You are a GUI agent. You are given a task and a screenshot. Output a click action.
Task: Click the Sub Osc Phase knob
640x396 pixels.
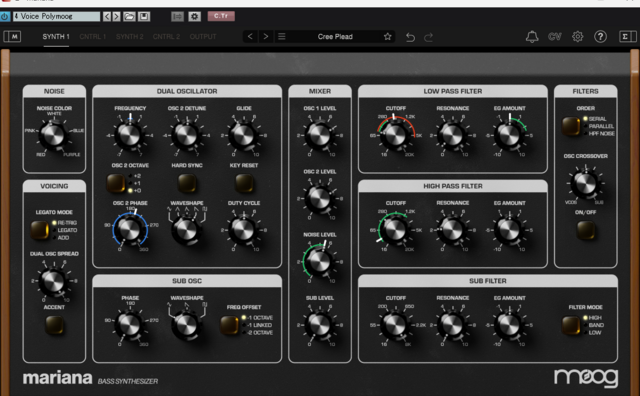[x=129, y=325]
